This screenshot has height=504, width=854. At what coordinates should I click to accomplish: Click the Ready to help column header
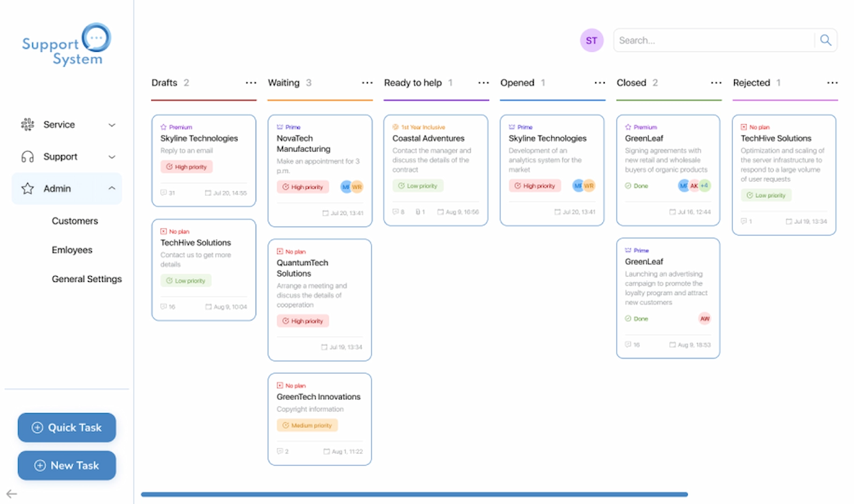[413, 83]
